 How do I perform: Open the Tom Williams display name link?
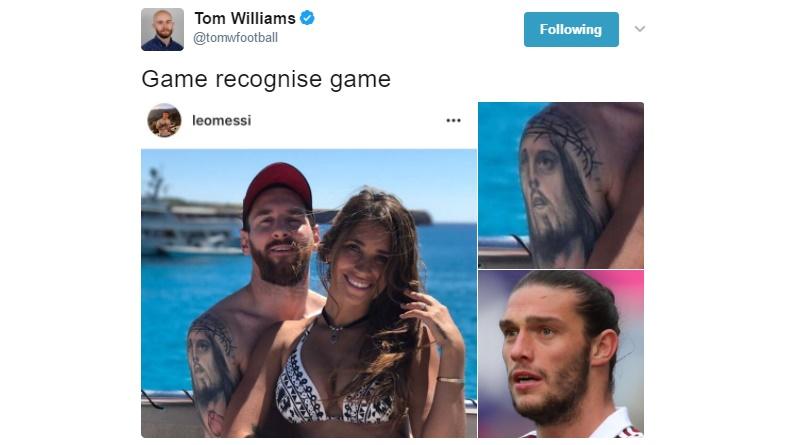pyautogui.click(x=245, y=19)
